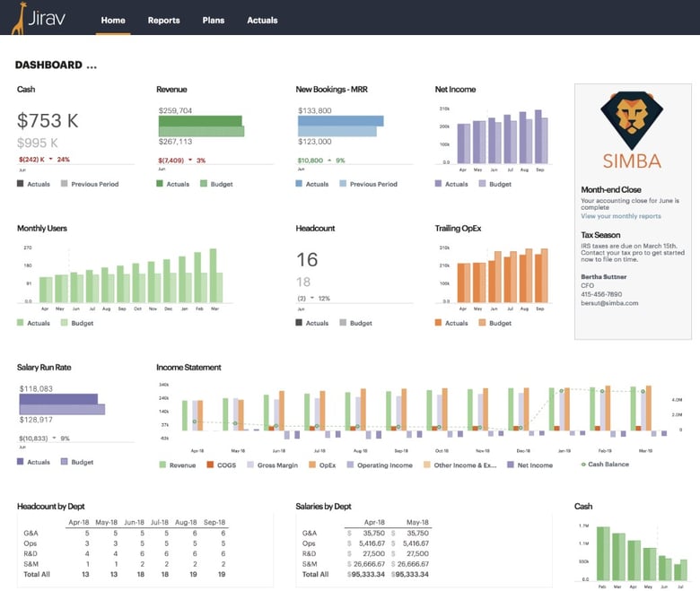Click the $123,000 previous bookings value
This screenshot has width=700, height=591.
coord(315,142)
